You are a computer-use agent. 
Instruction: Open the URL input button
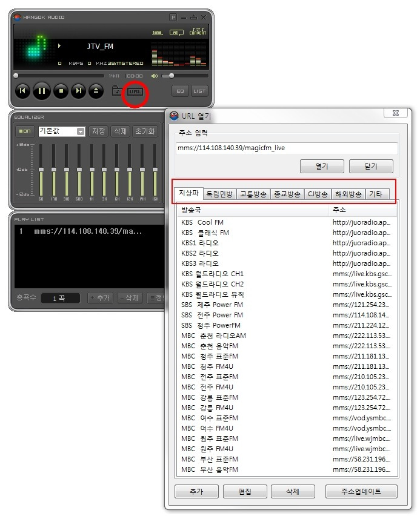(x=135, y=92)
